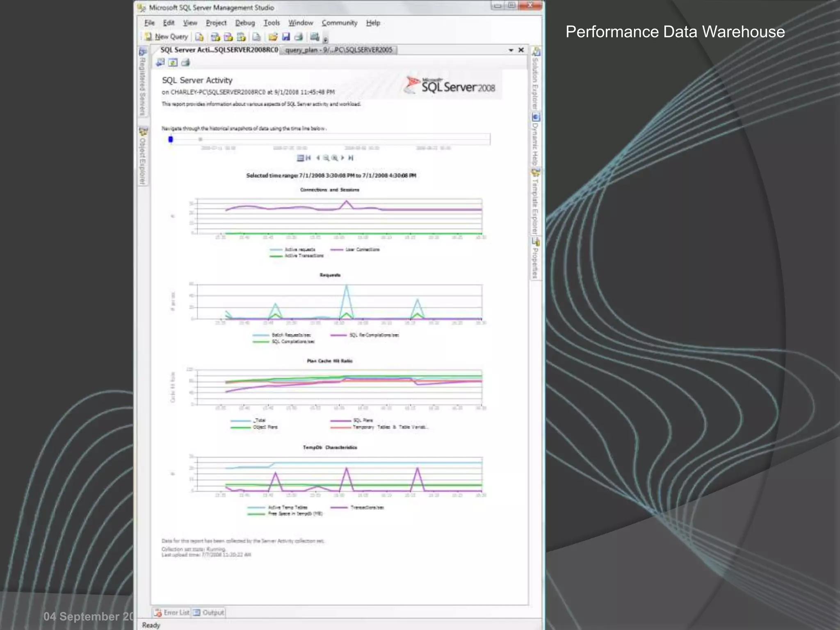Open the Community menu
Image resolution: width=840 pixels, height=630 pixels.
coord(339,23)
